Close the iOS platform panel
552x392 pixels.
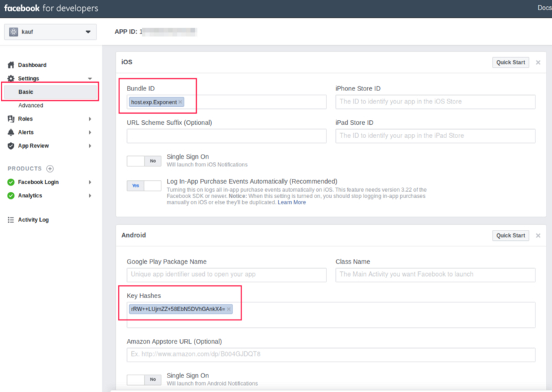pos(538,62)
